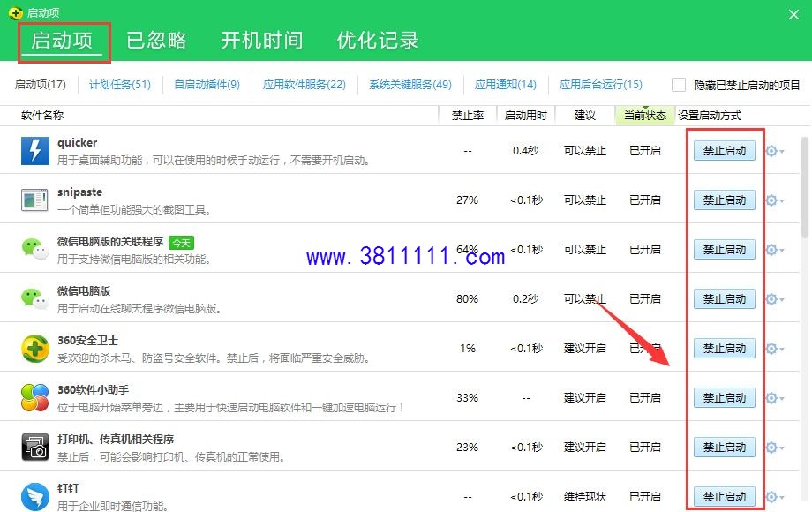This screenshot has width=812, height=512.
Task: Click 80% 禁止率 value for 微信电脑版
Action: pyautogui.click(x=467, y=298)
